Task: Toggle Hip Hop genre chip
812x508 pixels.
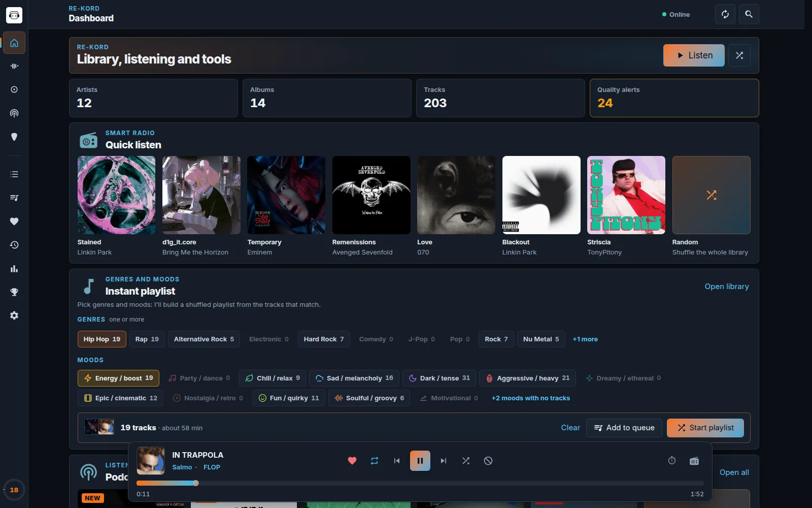Action: click(101, 339)
